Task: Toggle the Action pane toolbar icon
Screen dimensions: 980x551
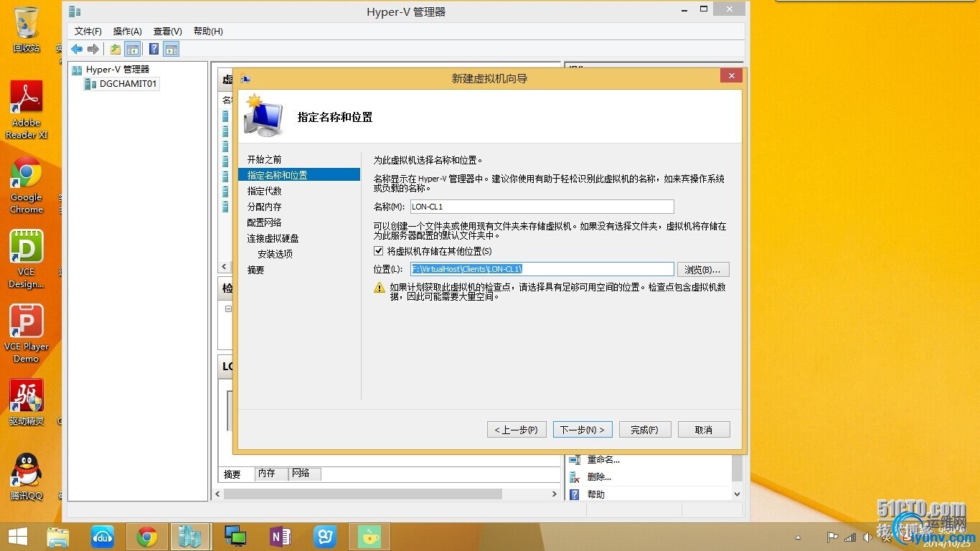Action: tap(171, 49)
